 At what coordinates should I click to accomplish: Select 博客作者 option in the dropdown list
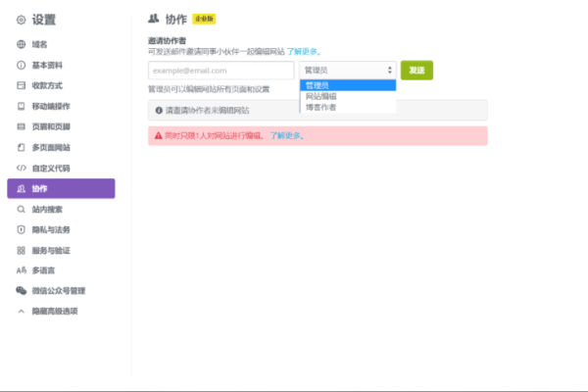point(348,107)
